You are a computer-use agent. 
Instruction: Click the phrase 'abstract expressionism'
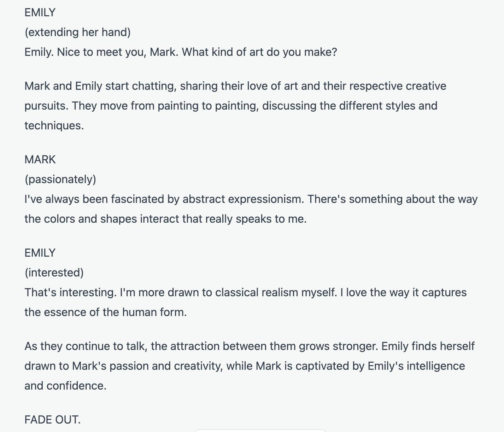coord(243,199)
